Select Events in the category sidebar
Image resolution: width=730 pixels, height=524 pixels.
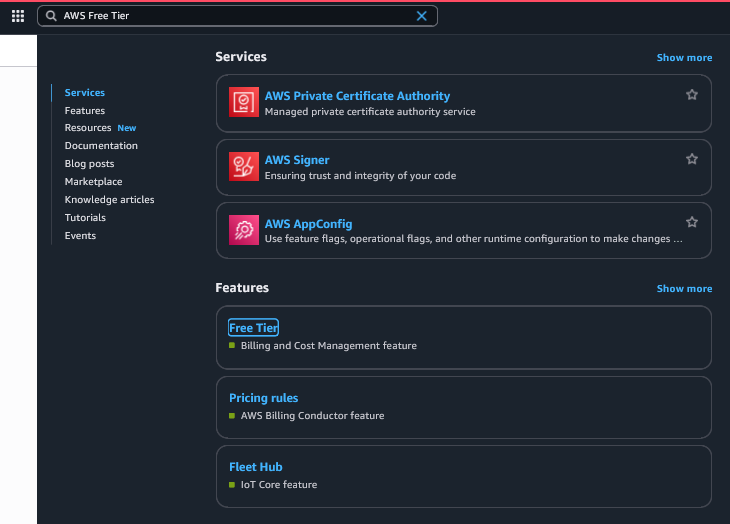click(80, 235)
